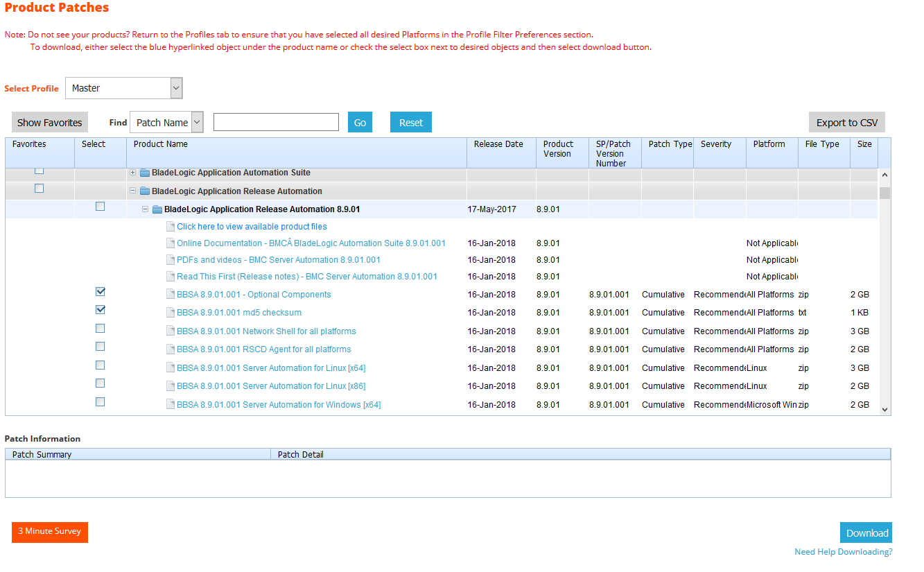Click file icon beside Read This First release notes
Screen dimensions: 924x572
171,277
